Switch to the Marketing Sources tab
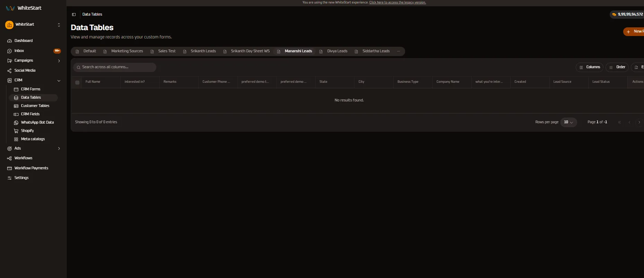Image resolution: width=644 pixels, height=278 pixels. (x=123, y=51)
